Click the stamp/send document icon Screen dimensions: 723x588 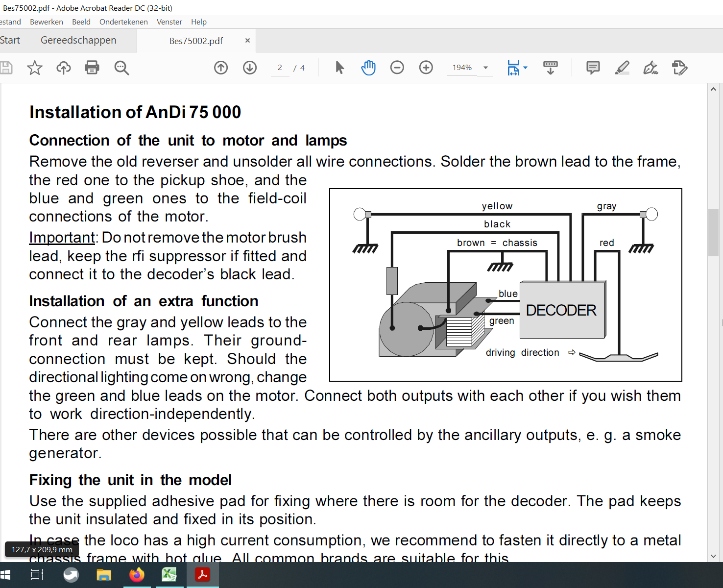[680, 68]
